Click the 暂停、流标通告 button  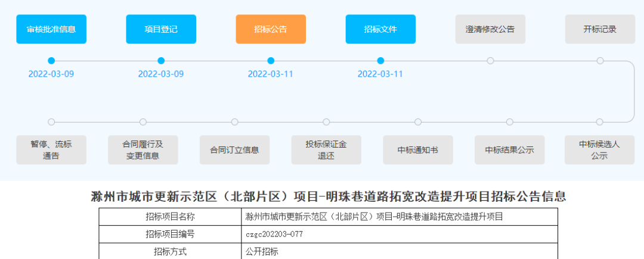(x=51, y=150)
